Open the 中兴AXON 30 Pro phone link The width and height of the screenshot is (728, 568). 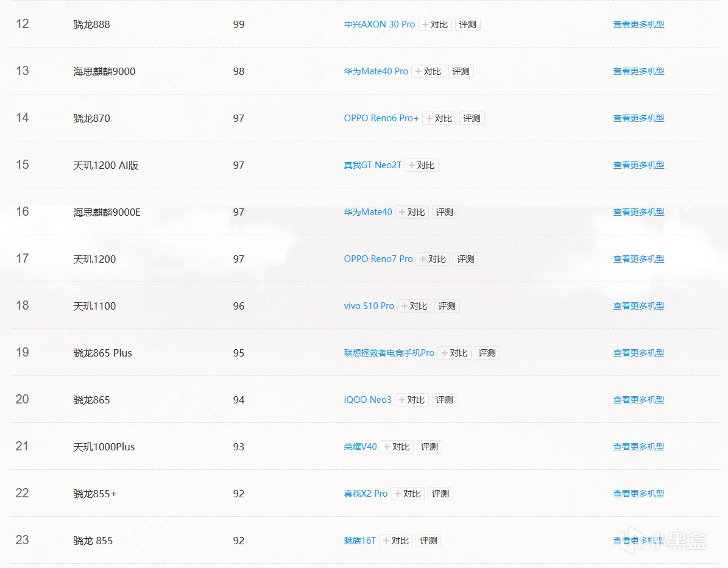[380, 24]
